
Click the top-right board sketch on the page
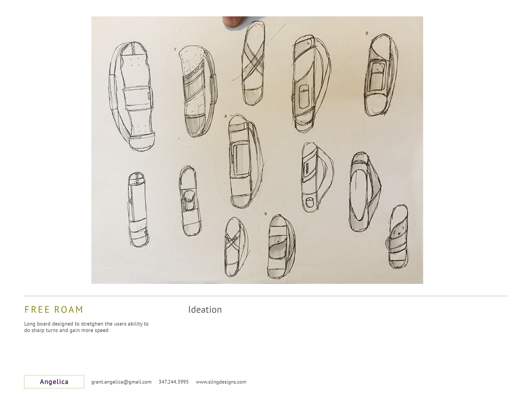click(x=381, y=75)
